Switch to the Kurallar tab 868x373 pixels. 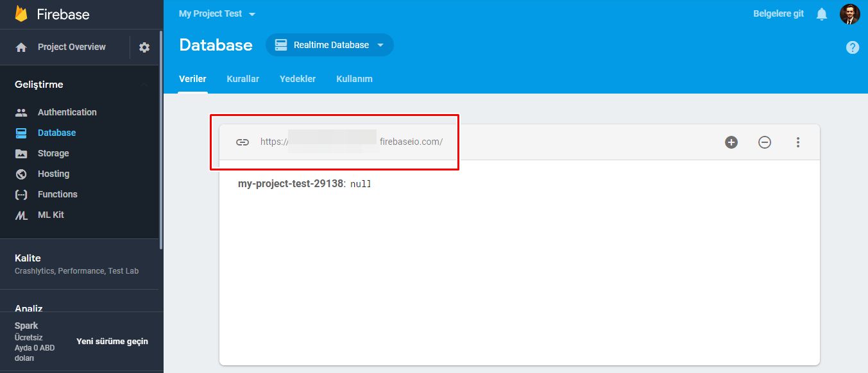click(243, 78)
